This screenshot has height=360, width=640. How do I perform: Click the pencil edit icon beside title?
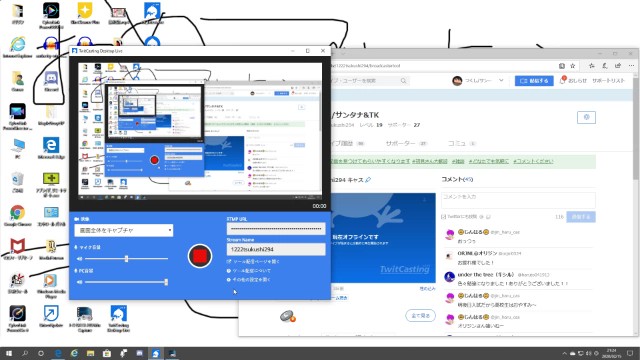pos(368,180)
